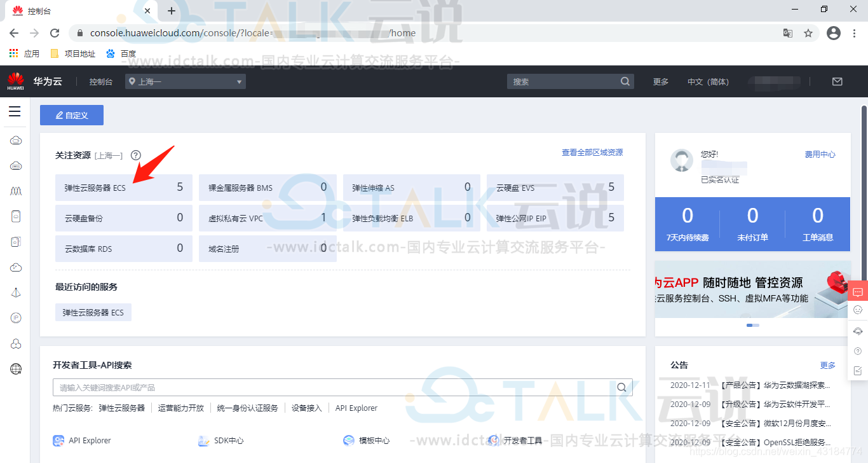Click the auto scaling wave sidebar icon
This screenshot has width=868, height=463.
pos(16,191)
